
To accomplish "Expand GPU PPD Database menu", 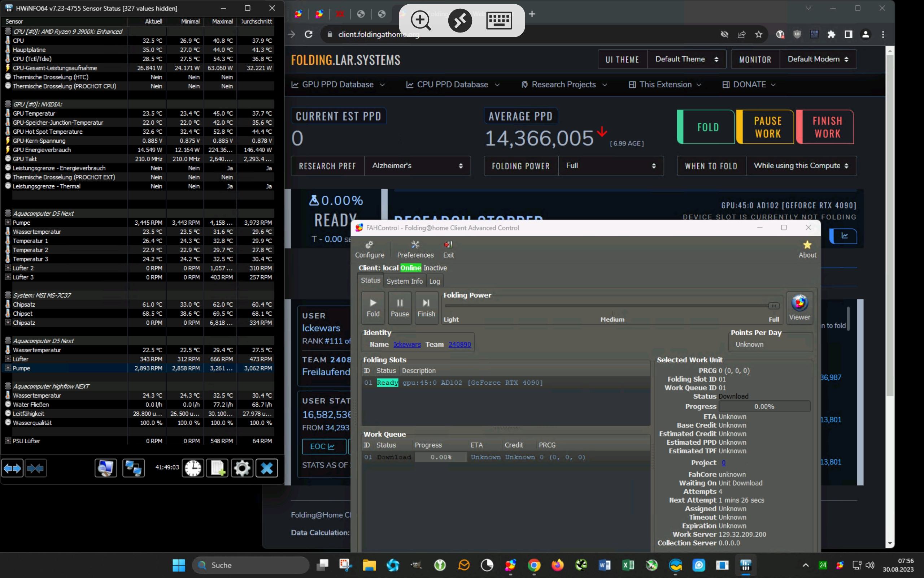I will 338,85.
